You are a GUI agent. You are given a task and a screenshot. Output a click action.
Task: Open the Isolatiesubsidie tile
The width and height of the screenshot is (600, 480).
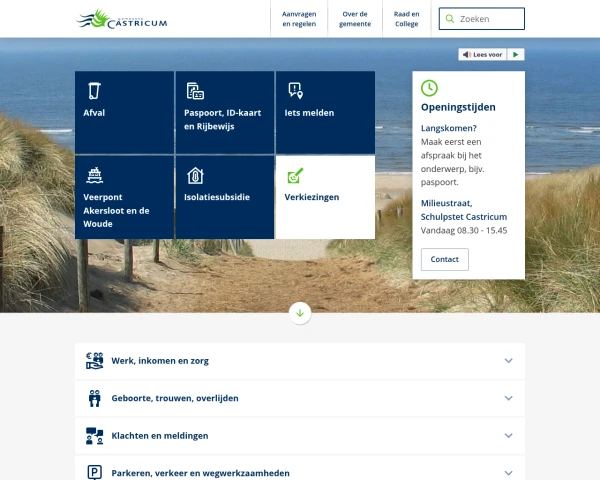coord(225,197)
